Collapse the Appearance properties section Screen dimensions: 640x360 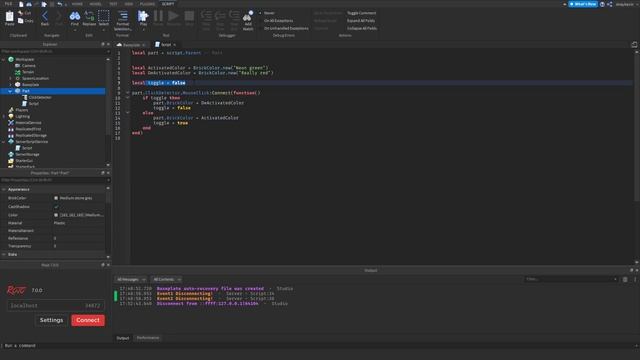pos(4,189)
